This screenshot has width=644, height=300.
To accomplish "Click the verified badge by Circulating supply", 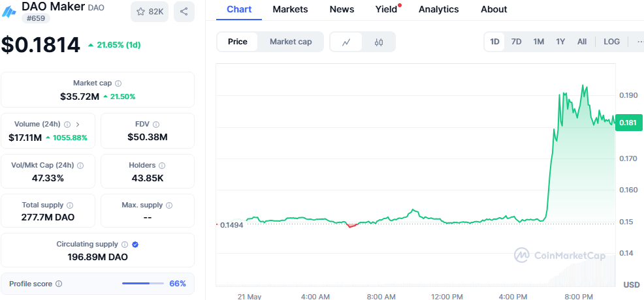I will point(135,244).
